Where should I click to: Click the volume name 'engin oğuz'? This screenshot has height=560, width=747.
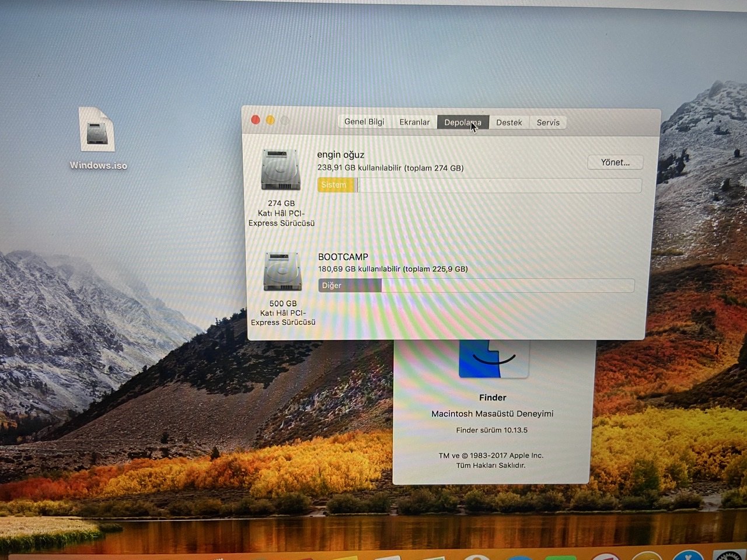coord(341,155)
